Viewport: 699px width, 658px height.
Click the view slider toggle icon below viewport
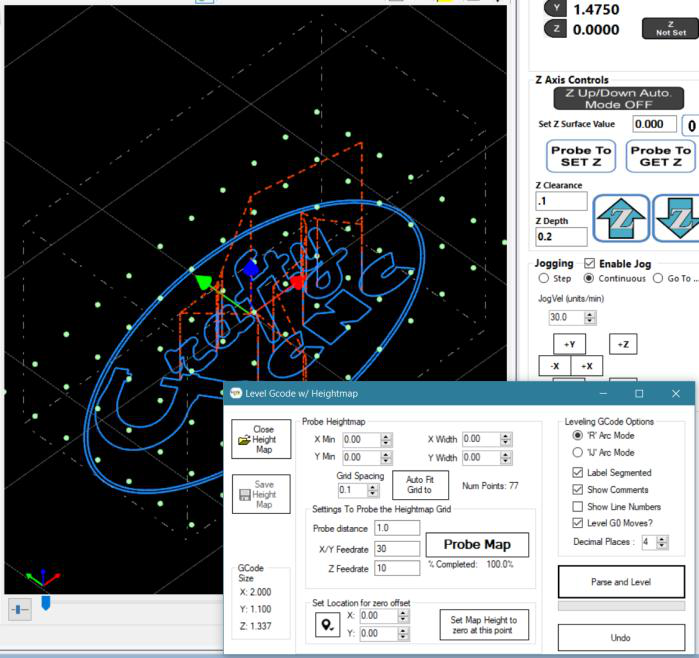pos(20,609)
